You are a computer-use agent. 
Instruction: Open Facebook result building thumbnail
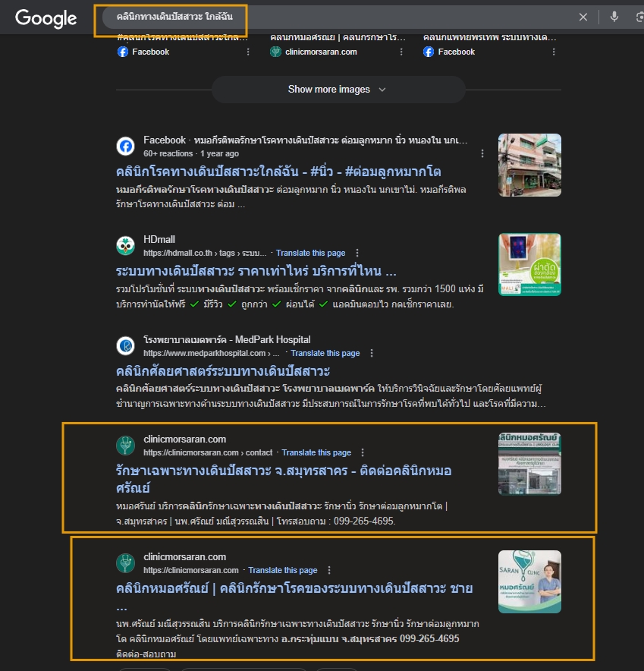529,165
